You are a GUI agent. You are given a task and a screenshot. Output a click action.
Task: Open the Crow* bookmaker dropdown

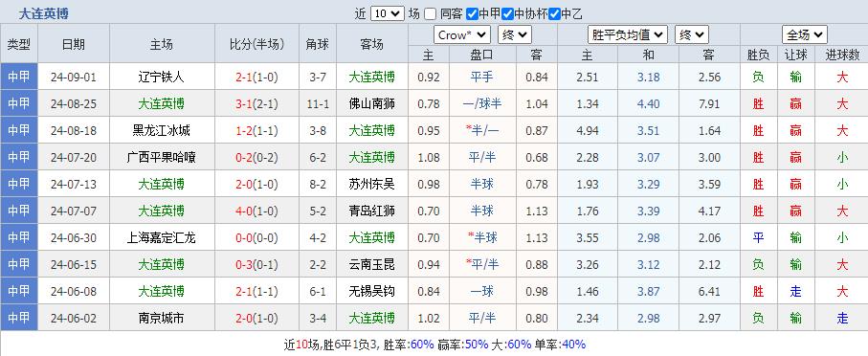click(x=462, y=35)
